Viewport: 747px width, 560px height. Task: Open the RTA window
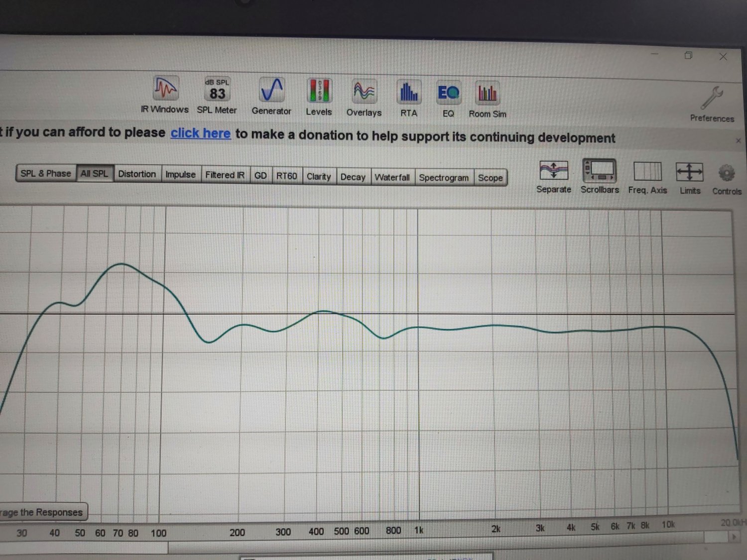pos(409,99)
